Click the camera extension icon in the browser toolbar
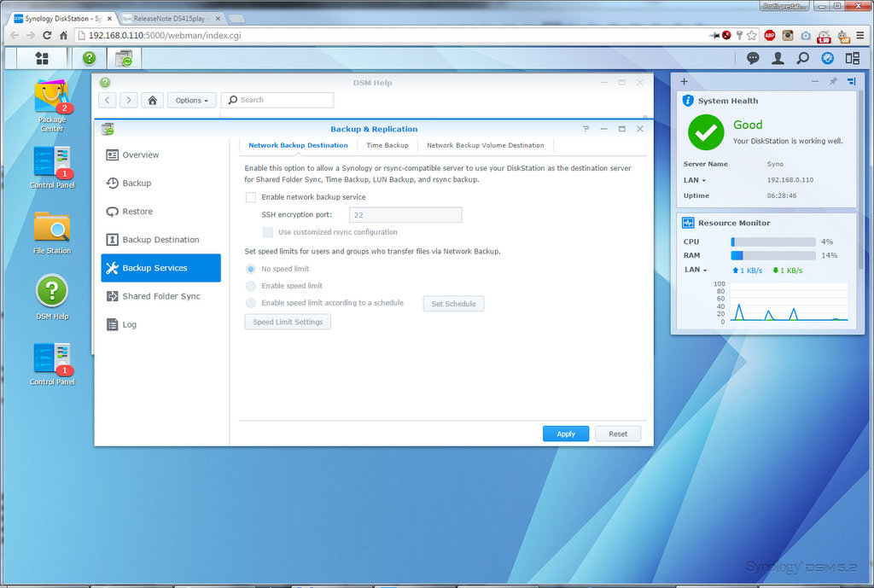The image size is (874, 588). click(x=806, y=36)
